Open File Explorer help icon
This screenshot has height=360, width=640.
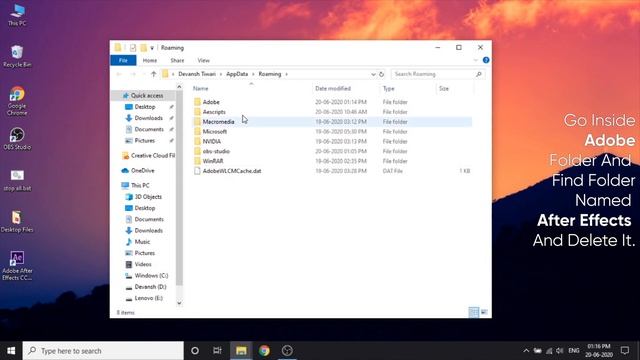click(486, 60)
